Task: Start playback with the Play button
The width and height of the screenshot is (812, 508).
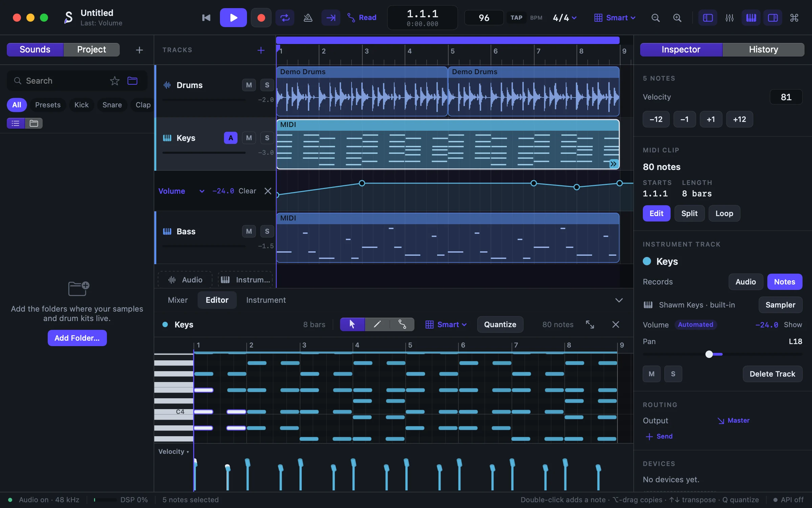Action: [x=233, y=18]
